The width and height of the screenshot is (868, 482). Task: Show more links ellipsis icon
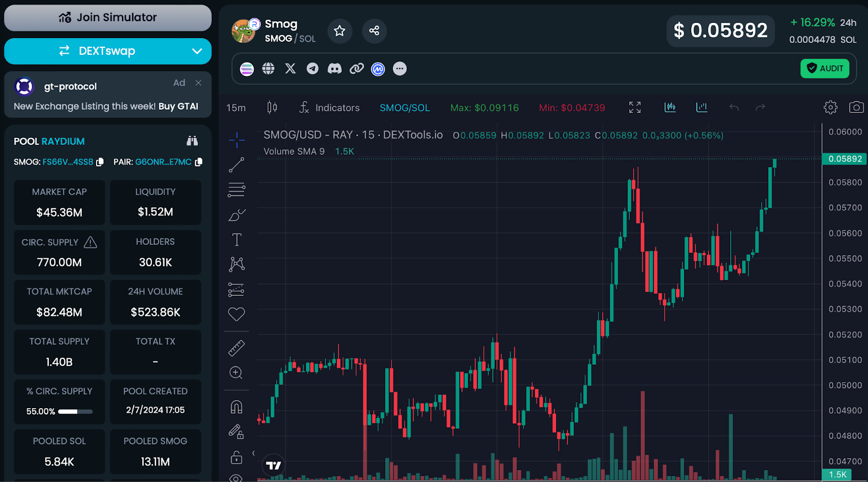click(400, 69)
